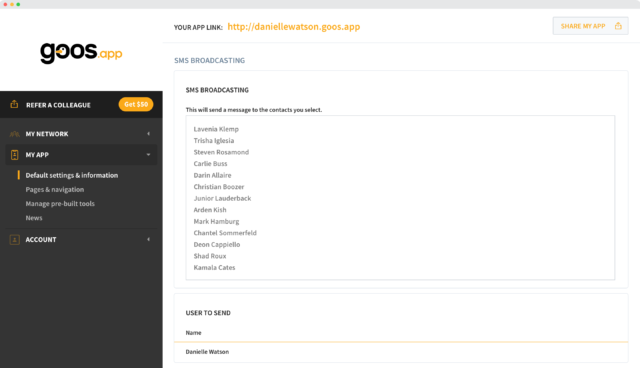The height and width of the screenshot is (368, 640).
Task: Expand the Account section arrow
Action: point(149,239)
